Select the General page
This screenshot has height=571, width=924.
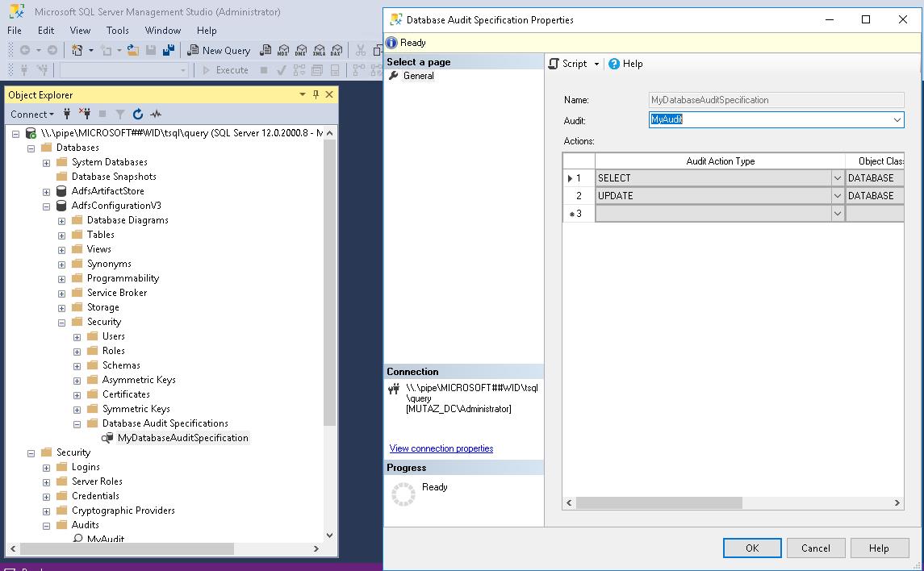point(418,76)
